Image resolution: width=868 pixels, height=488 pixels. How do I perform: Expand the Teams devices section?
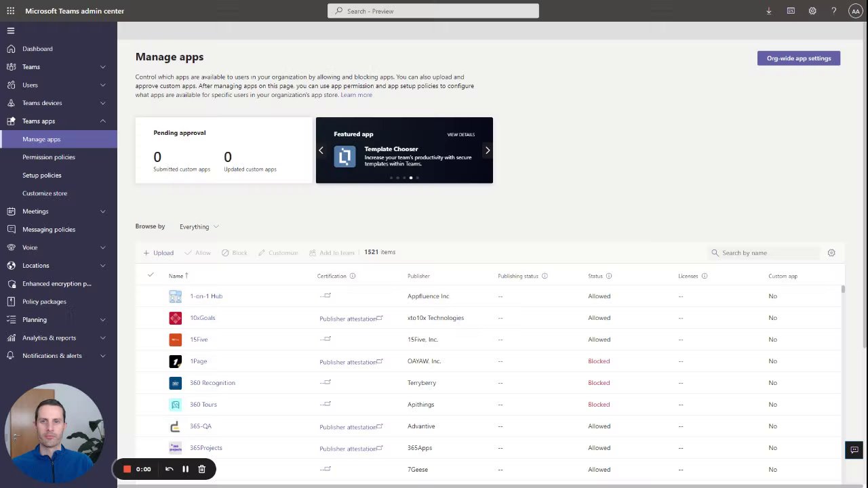point(103,103)
